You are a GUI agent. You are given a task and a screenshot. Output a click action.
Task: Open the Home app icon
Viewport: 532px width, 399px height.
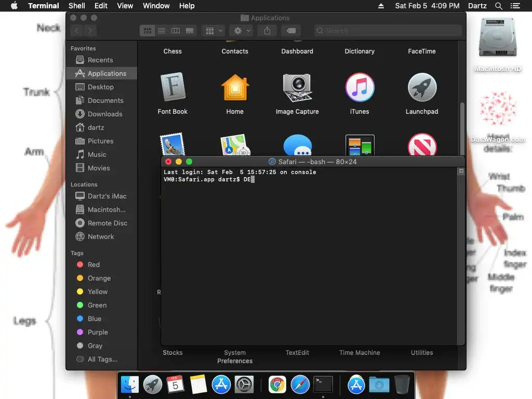tap(235, 87)
